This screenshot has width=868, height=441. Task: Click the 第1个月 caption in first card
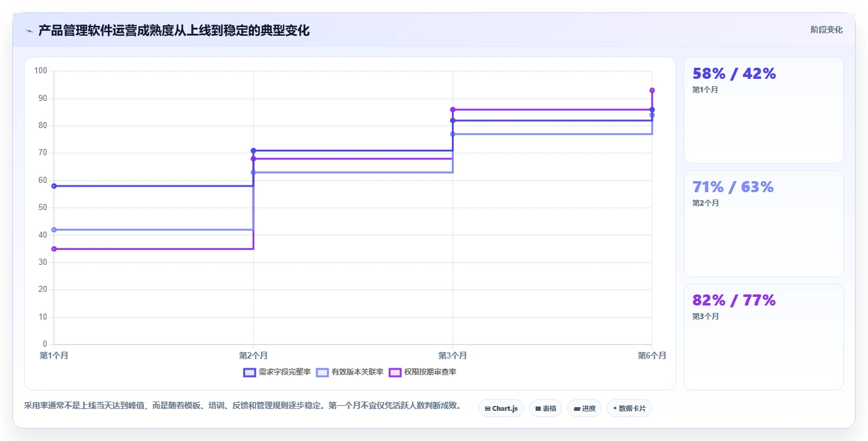[x=705, y=90]
